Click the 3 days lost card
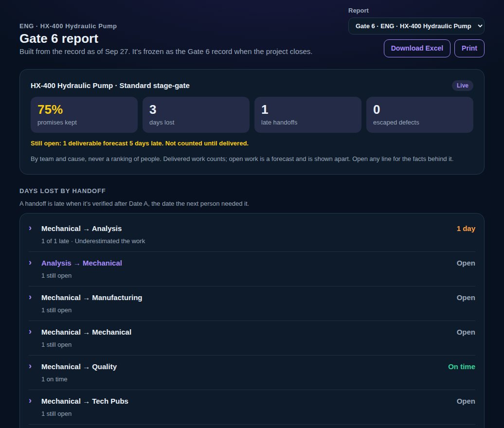The width and height of the screenshot is (504, 428). 196,115
